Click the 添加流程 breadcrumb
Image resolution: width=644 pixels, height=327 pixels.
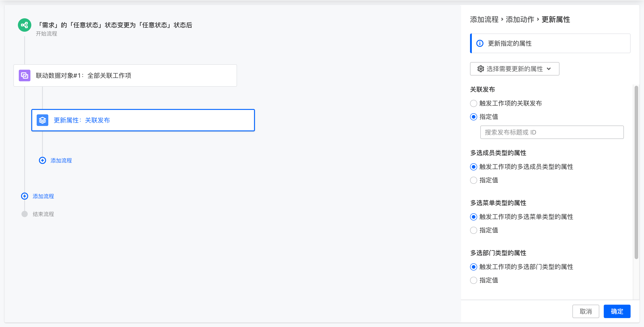484,19
